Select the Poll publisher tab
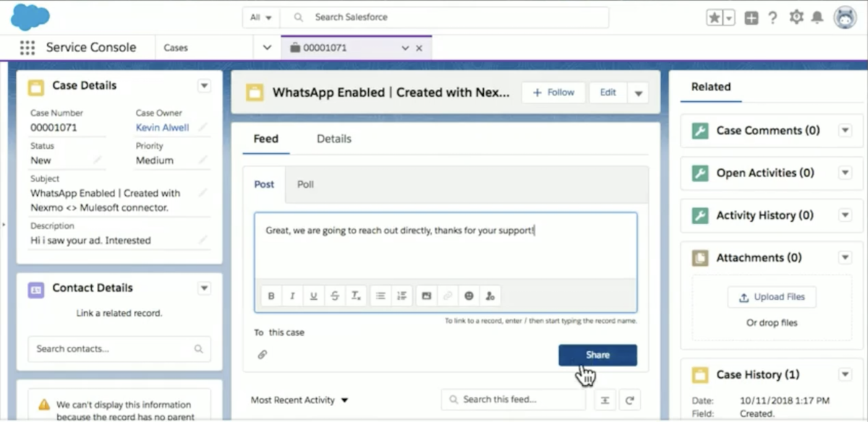 click(305, 184)
